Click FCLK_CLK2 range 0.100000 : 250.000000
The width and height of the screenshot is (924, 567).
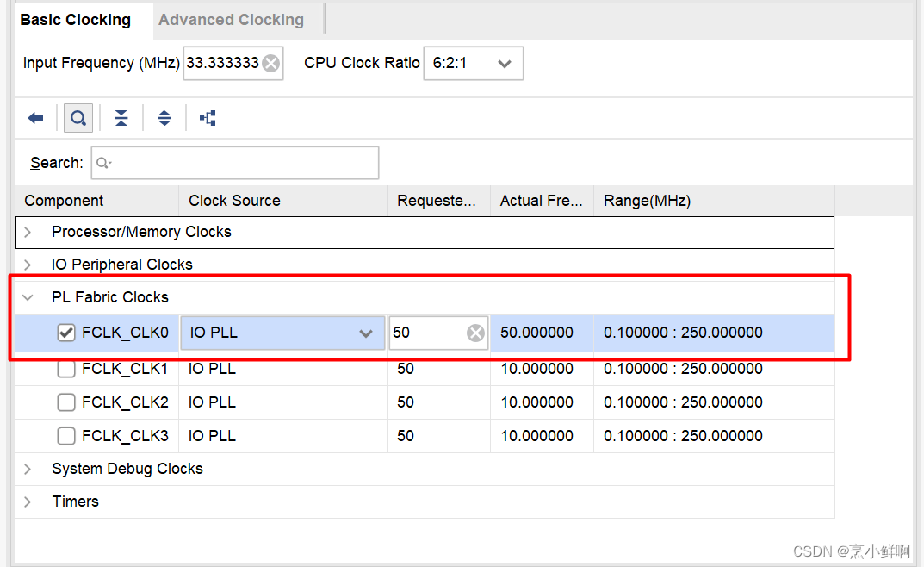[683, 402]
